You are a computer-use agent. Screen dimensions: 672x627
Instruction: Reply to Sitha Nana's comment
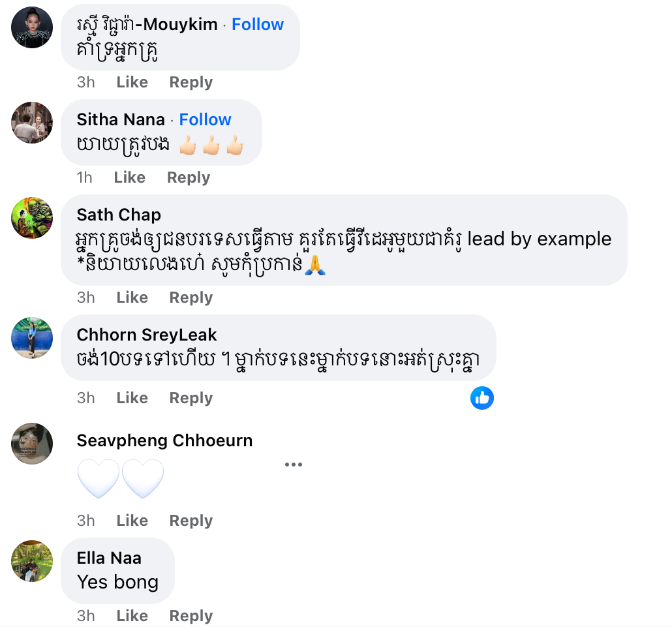click(188, 177)
